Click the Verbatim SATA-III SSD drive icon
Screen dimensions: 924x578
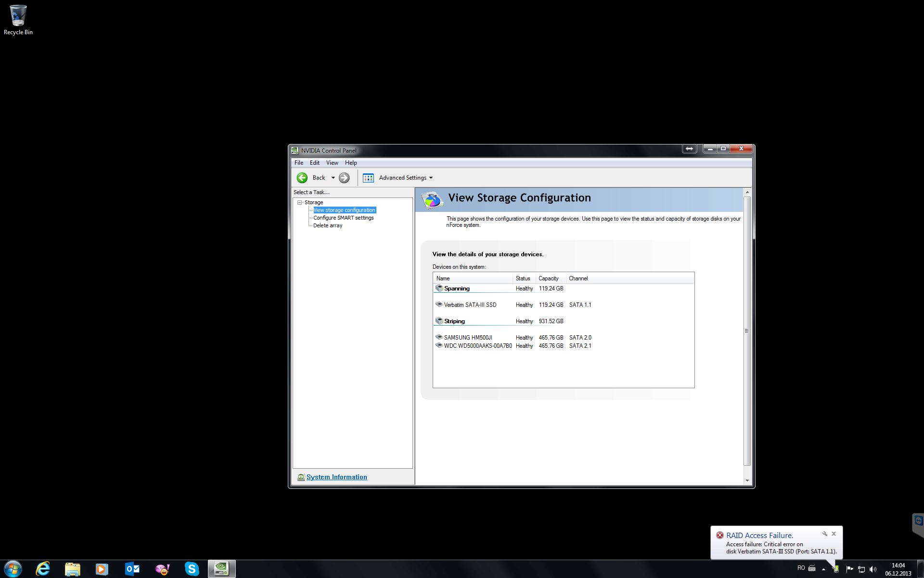click(x=439, y=304)
